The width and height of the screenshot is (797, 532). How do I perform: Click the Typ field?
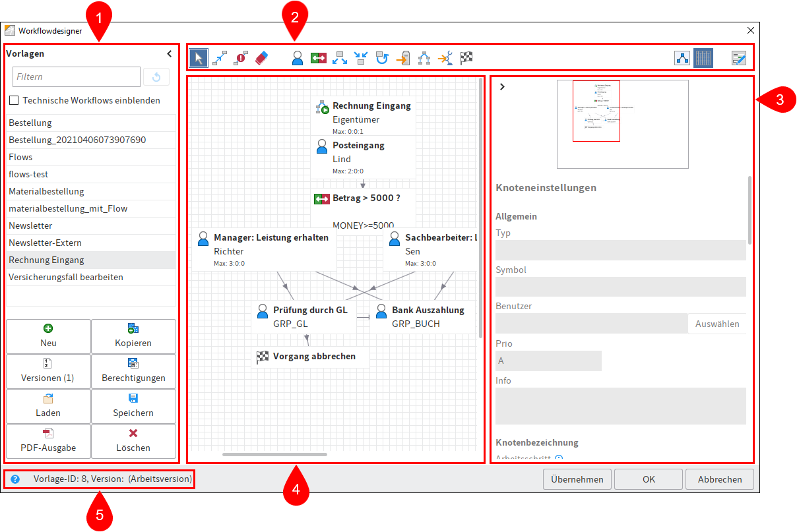click(621, 250)
